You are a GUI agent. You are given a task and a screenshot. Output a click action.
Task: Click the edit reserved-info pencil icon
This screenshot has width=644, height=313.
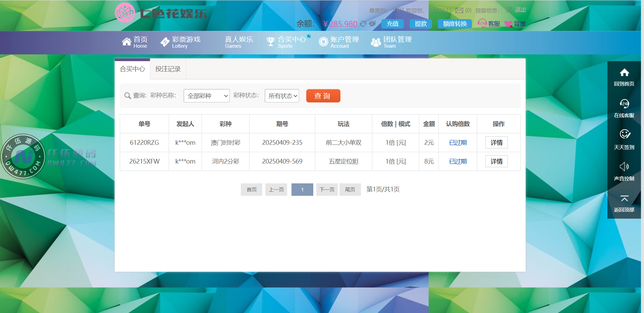point(509,10)
